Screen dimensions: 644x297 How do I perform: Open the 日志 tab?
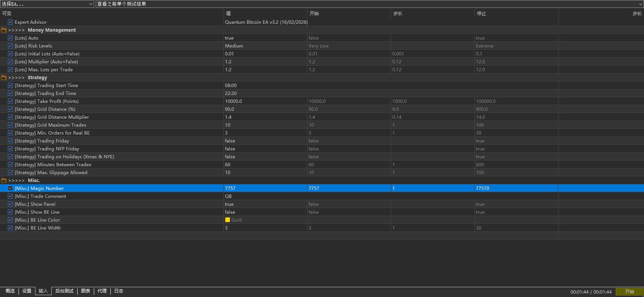[119, 291]
